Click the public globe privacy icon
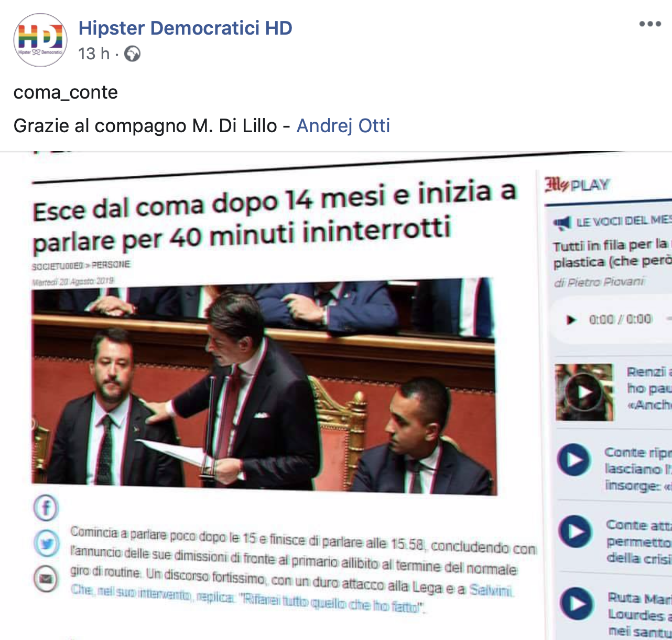Screen dimensions: 672x640 pyautogui.click(x=132, y=54)
